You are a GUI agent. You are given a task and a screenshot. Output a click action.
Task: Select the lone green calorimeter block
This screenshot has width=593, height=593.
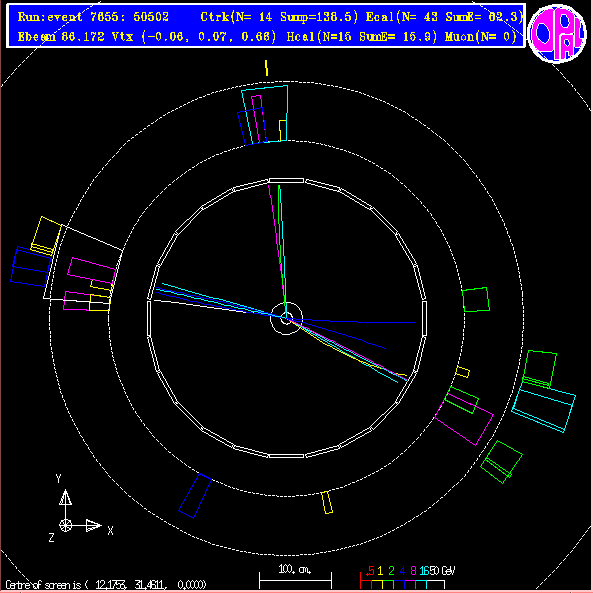point(476,300)
